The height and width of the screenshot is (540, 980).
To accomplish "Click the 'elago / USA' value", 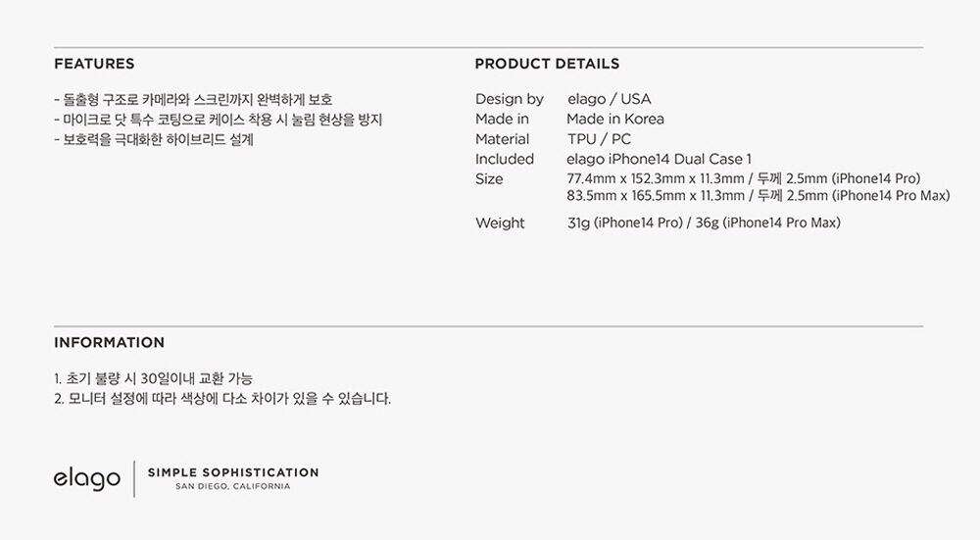I will click(x=610, y=99).
